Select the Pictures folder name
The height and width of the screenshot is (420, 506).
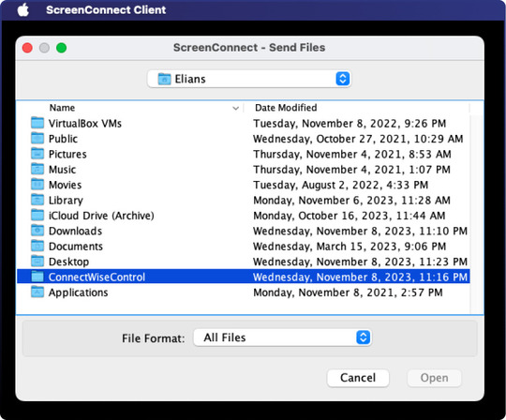pyautogui.click(x=67, y=154)
